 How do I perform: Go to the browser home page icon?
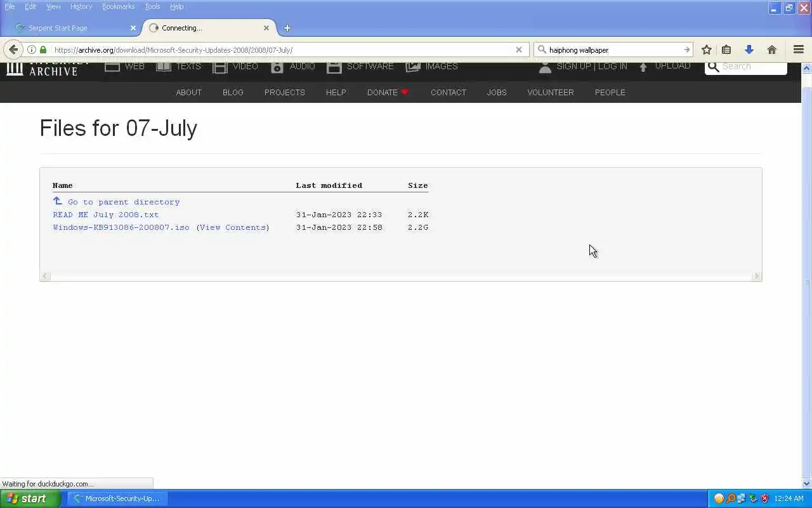click(772, 50)
